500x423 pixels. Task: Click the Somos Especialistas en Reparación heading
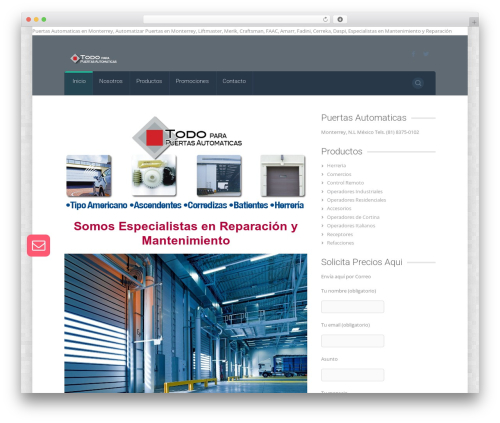pyautogui.click(x=186, y=233)
